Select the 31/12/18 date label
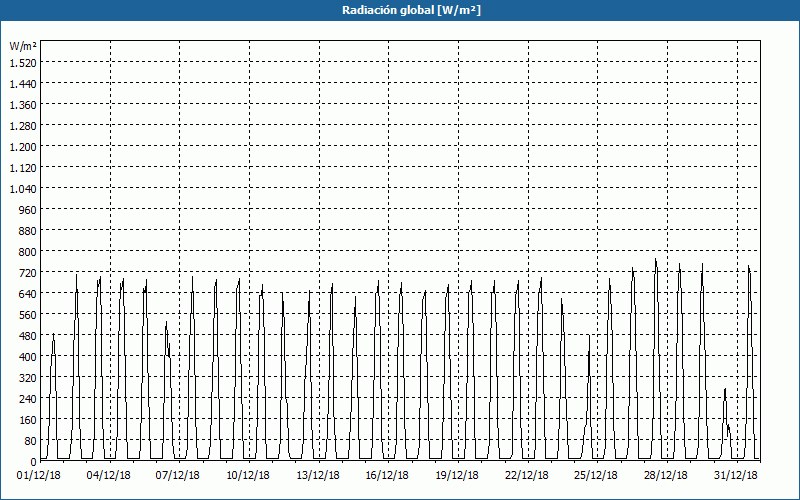The height and width of the screenshot is (500, 800). pyautogui.click(x=736, y=475)
